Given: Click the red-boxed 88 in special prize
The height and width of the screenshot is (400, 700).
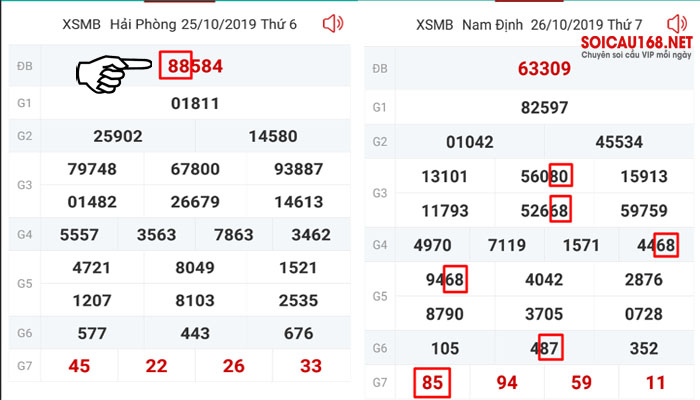Looking at the screenshot, I should point(176,65).
